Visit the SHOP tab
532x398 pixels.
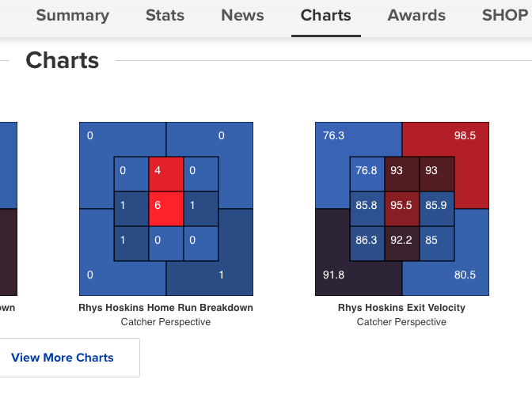tap(506, 15)
